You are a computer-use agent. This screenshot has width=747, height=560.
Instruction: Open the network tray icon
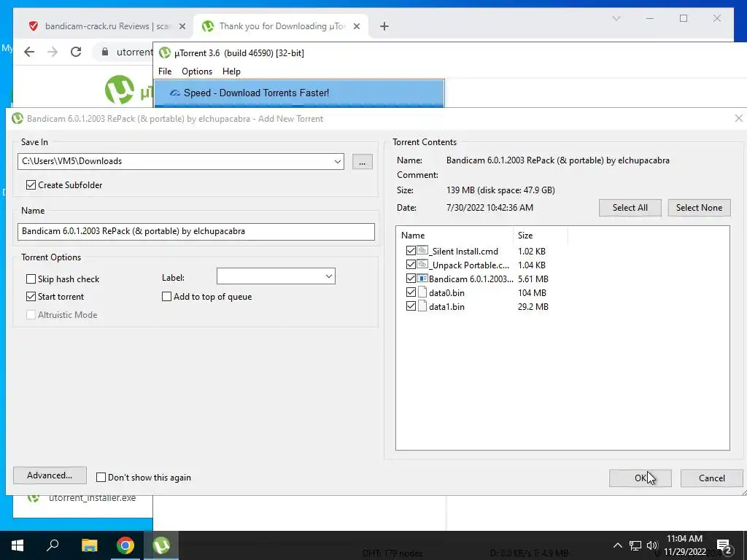[x=635, y=545]
